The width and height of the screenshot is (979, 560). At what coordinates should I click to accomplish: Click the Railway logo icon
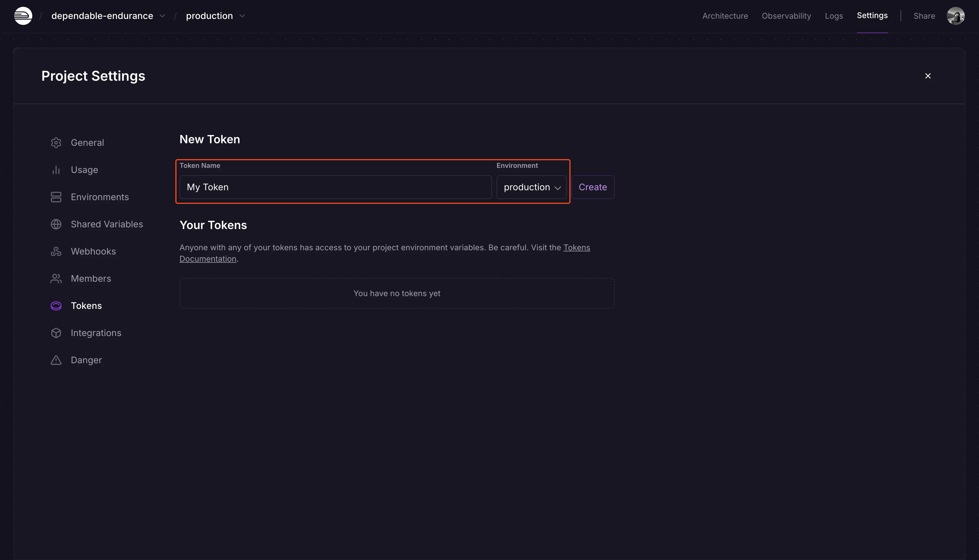tap(23, 16)
